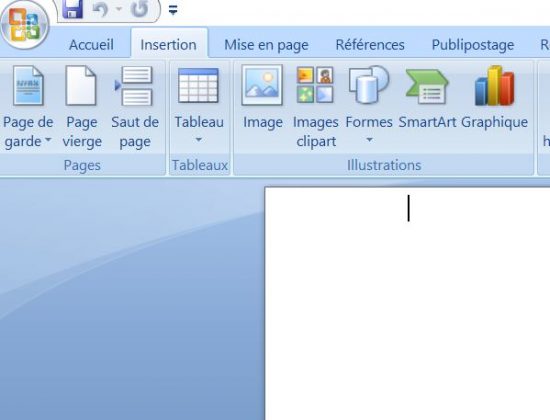Expand the Formes dropdown arrow
Screen dimensions: 550x420
tap(369, 140)
